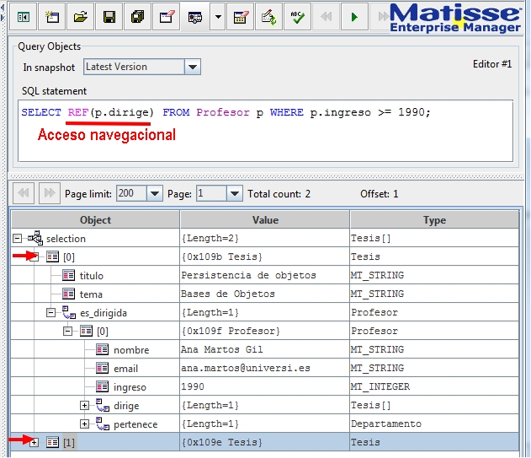The width and height of the screenshot is (531, 458).
Task: Click the toolbar rewind double-arrow button
Action: [x=326, y=17]
